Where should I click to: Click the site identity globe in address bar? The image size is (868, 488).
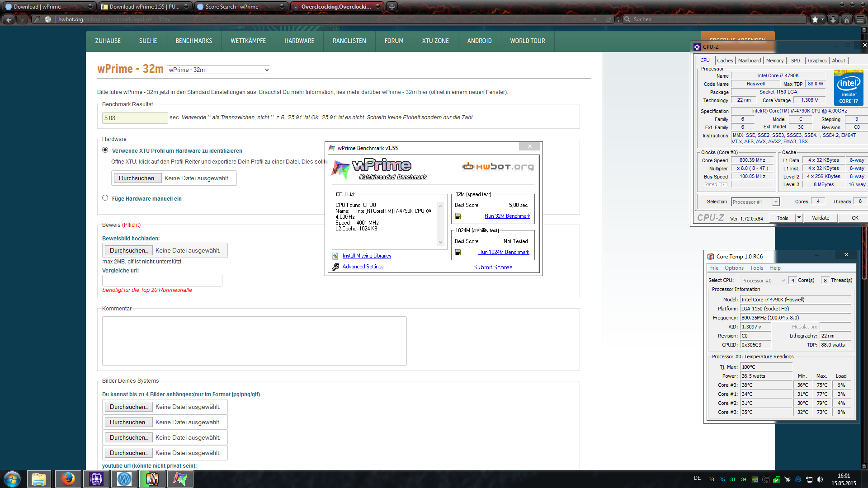coord(48,19)
